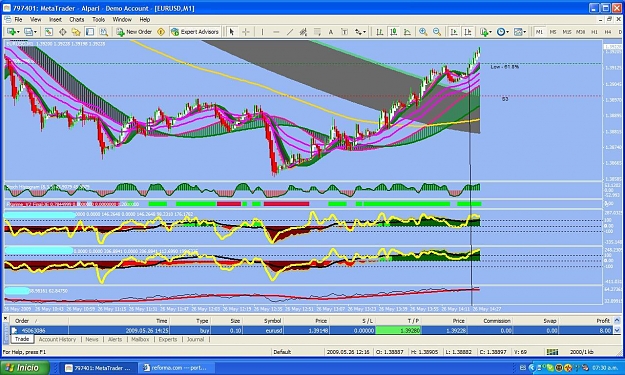Select the M1 timeframe button
This screenshot has width=625, height=375.
click(539, 32)
